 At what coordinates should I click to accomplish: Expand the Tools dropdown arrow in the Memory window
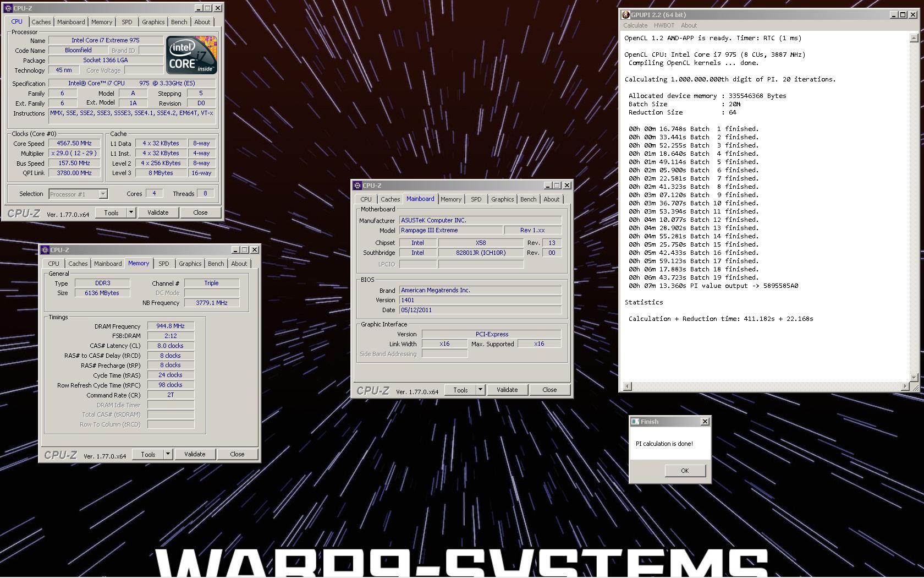click(168, 454)
